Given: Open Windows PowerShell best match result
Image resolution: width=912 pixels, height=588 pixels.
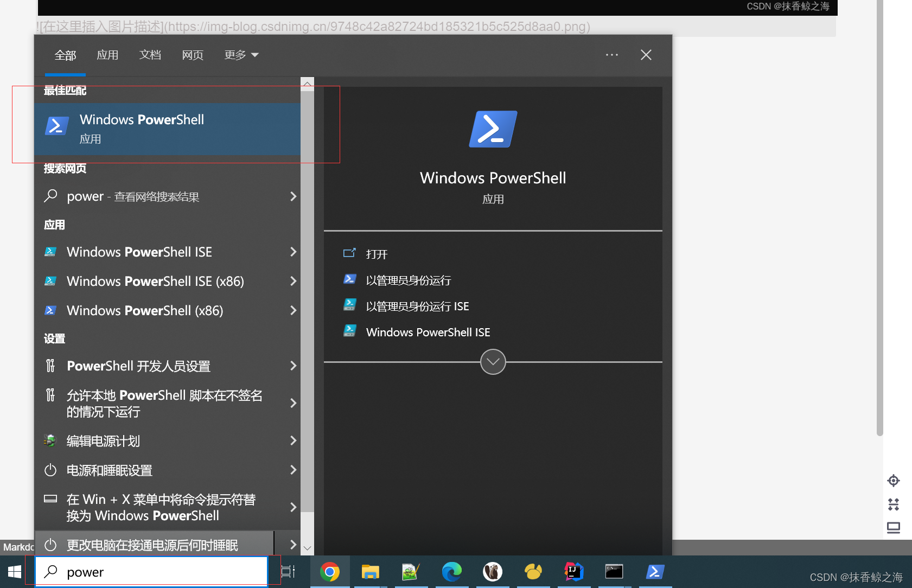Looking at the screenshot, I should click(x=167, y=129).
